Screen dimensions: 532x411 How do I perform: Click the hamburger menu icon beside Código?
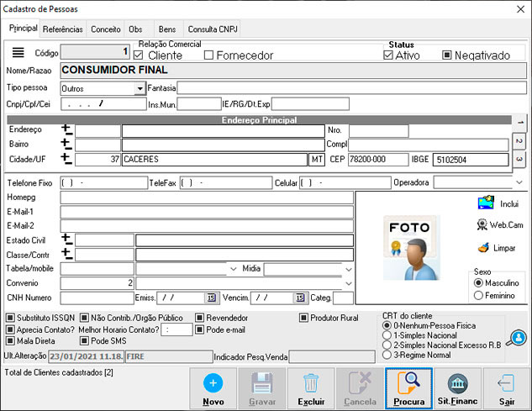tap(18, 52)
